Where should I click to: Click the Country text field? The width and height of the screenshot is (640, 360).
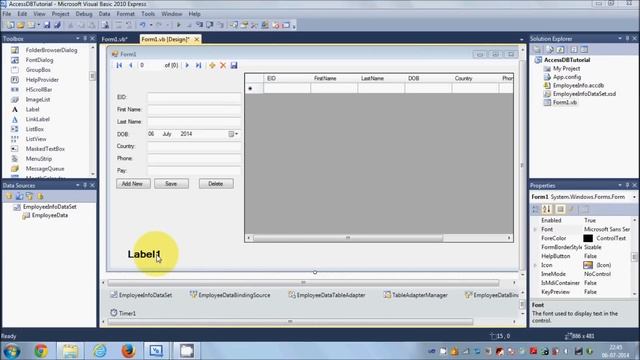point(194,146)
